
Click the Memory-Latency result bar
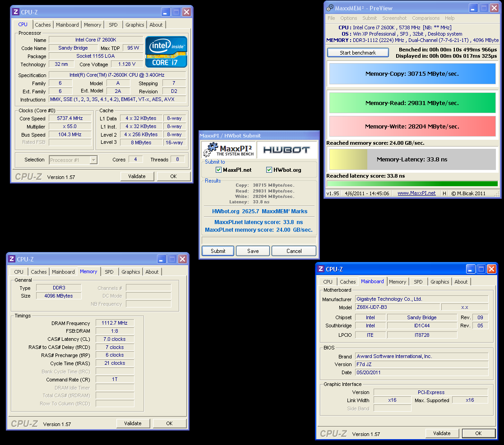(412, 159)
